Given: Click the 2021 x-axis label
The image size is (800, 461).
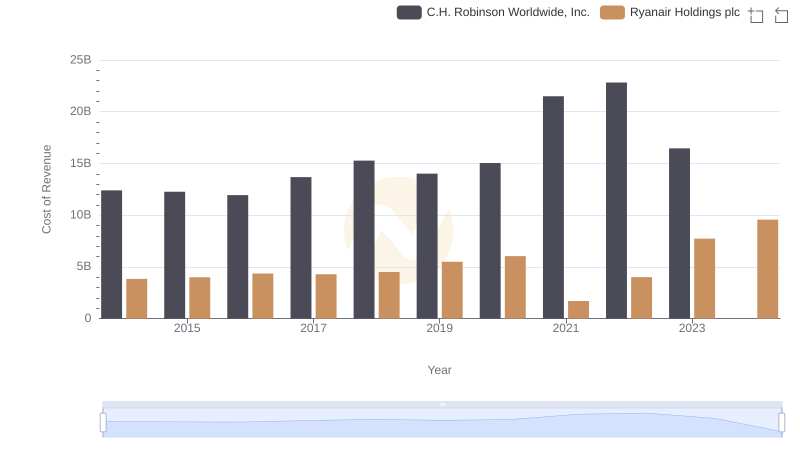Looking at the screenshot, I should click(566, 328).
